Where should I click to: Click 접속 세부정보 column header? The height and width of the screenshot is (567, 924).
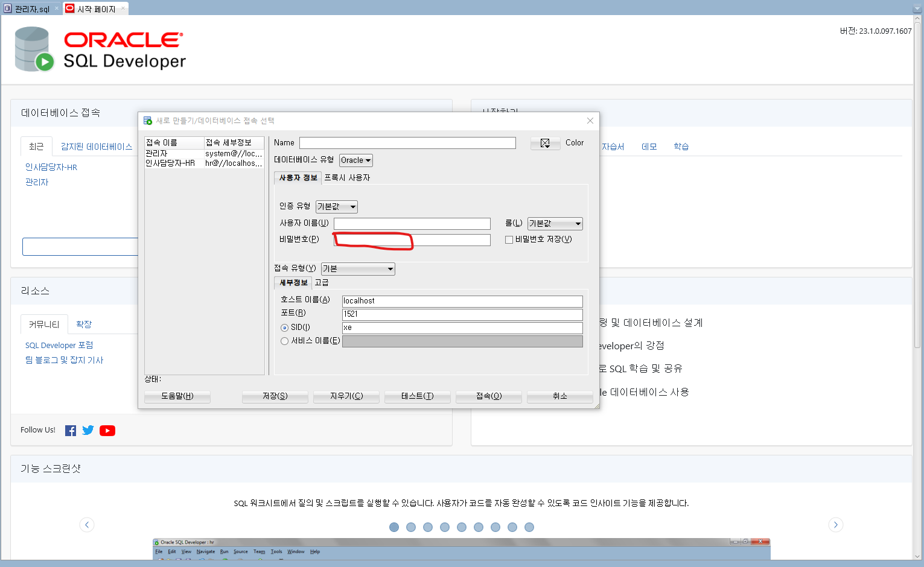[234, 143]
